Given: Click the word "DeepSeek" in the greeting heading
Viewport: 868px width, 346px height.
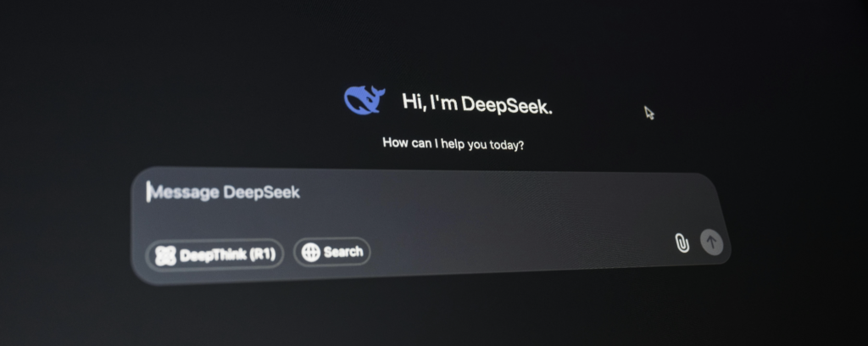Looking at the screenshot, I should [507, 104].
